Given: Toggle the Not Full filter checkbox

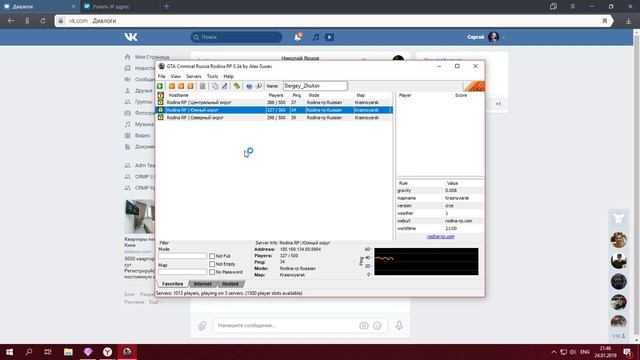Looking at the screenshot, I should click(x=212, y=256).
